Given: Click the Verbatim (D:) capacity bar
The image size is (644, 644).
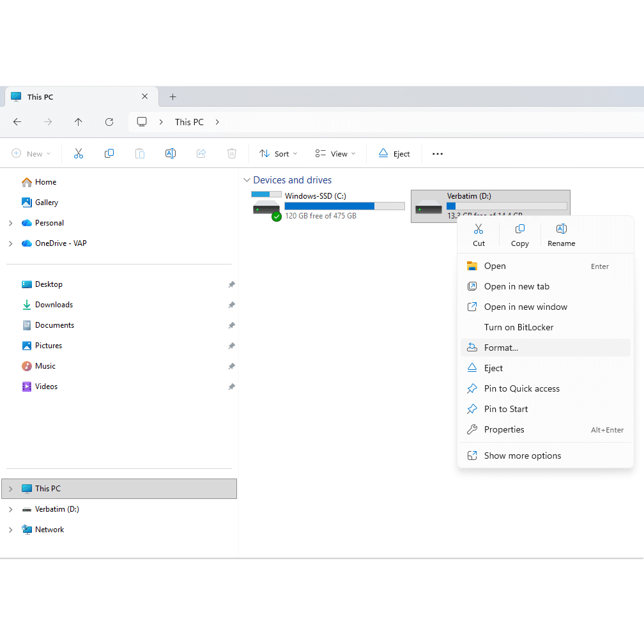Looking at the screenshot, I should coord(507,206).
